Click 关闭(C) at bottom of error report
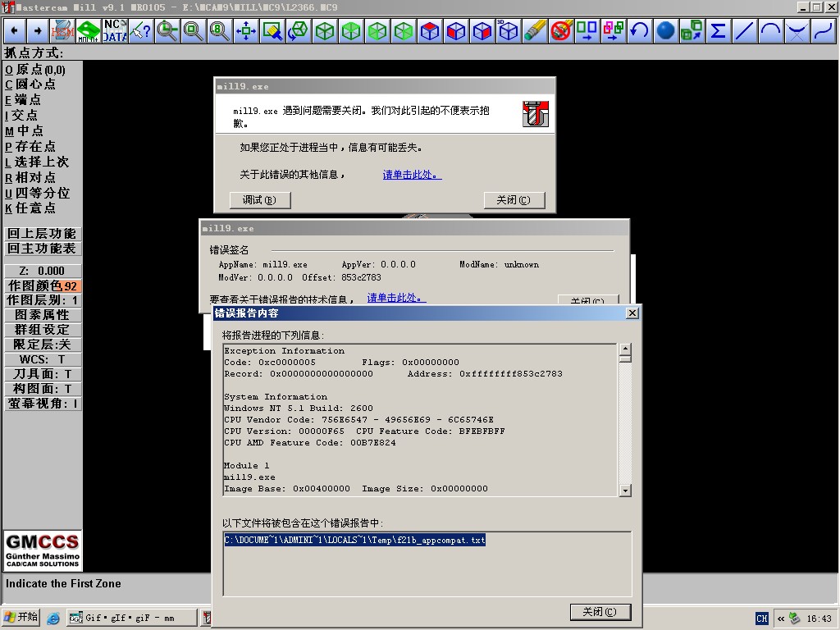 (x=600, y=612)
